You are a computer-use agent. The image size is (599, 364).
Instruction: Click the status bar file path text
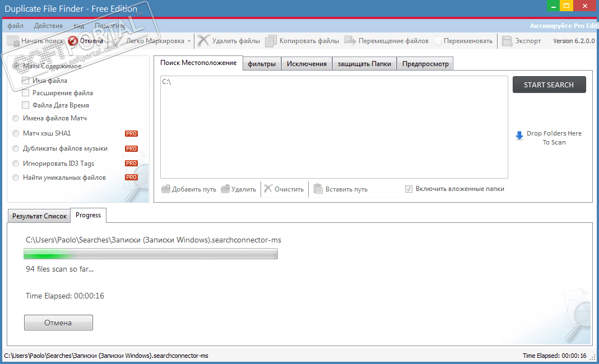click(106, 356)
